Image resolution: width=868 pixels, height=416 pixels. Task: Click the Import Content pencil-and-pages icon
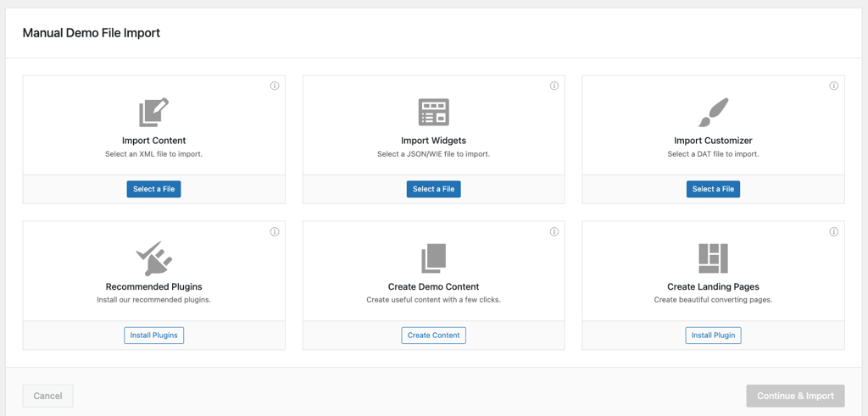pyautogui.click(x=153, y=113)
